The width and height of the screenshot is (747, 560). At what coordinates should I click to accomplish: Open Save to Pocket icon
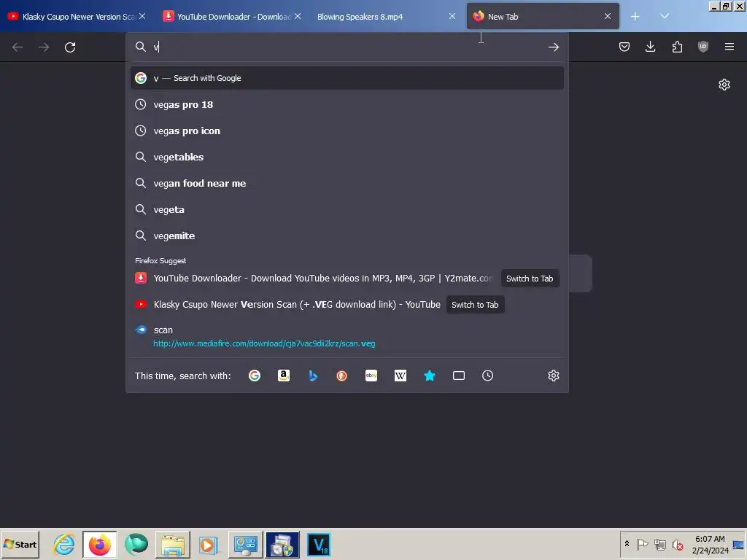624,47
